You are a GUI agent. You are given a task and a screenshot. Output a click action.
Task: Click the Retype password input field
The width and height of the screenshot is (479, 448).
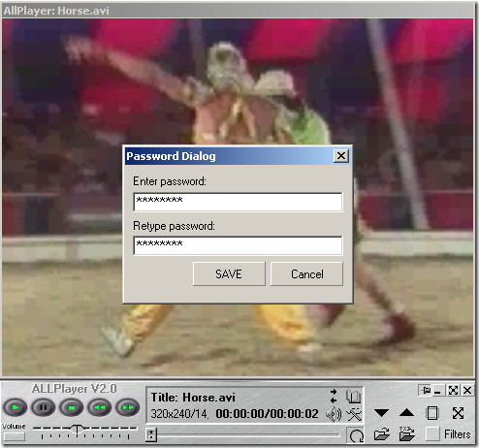238,245
